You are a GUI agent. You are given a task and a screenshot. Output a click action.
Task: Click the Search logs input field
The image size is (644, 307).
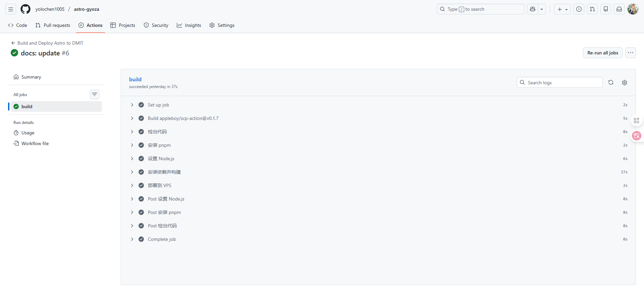click(560, 82)
